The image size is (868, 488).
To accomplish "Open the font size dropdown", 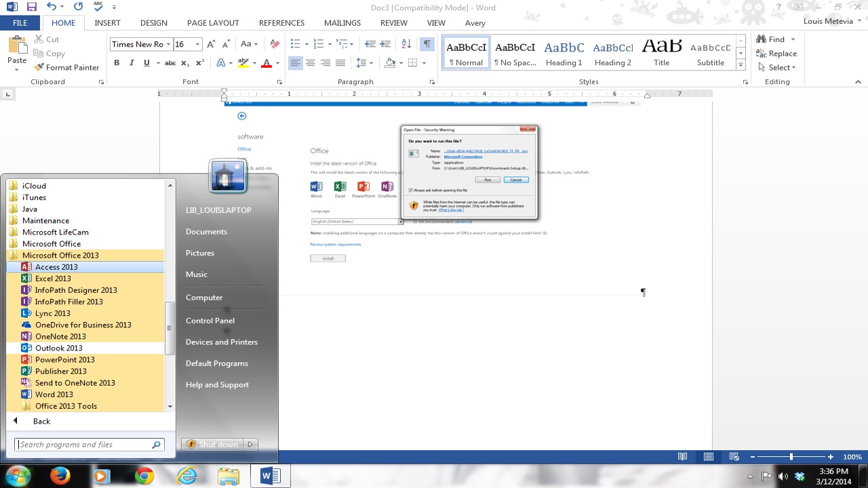I will (198, 44).
